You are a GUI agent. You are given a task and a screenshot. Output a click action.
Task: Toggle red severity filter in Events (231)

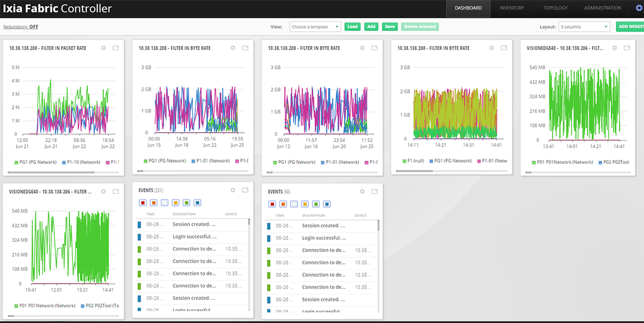pos(143,203)
